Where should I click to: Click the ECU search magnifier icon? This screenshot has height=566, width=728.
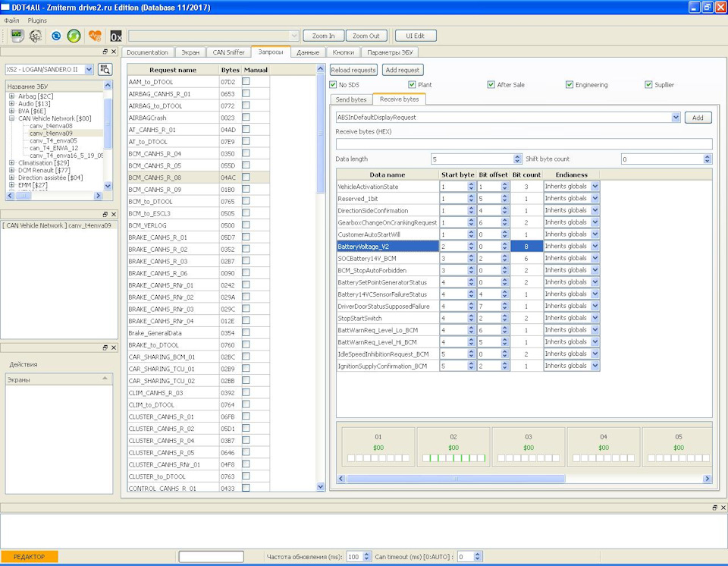coord(105,69)
